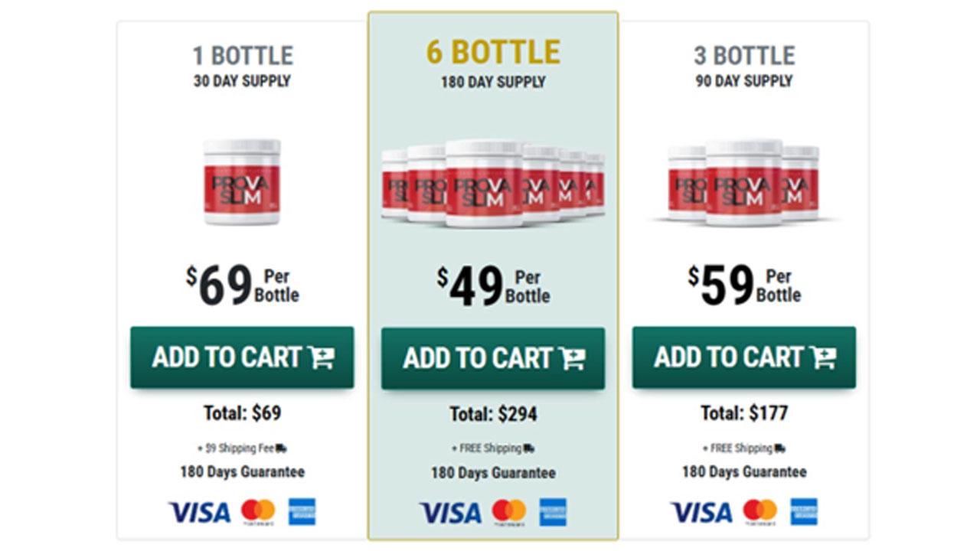Click the $49 Per Bottle price
Image resolution: width=980 pixels, height=551 pixels.
point(493,287)
